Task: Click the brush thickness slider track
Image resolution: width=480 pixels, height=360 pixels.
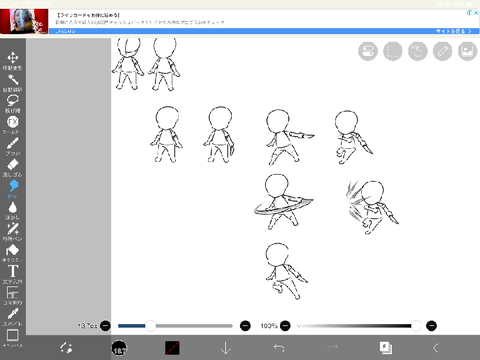Action: 175,326
